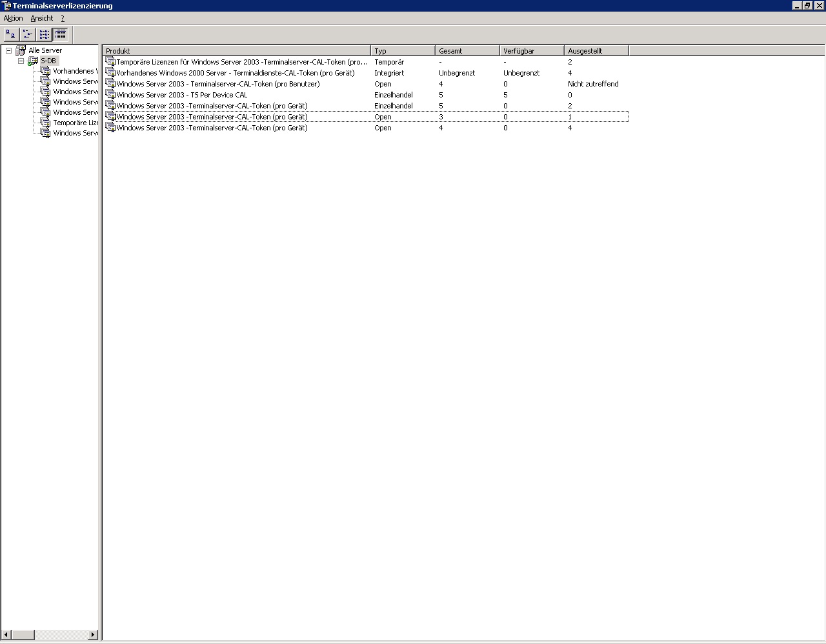Click Unbegrenzt in the Verfügbar column
The height and width of the screenshot is (644, 826).
click(x=521, y=73)
